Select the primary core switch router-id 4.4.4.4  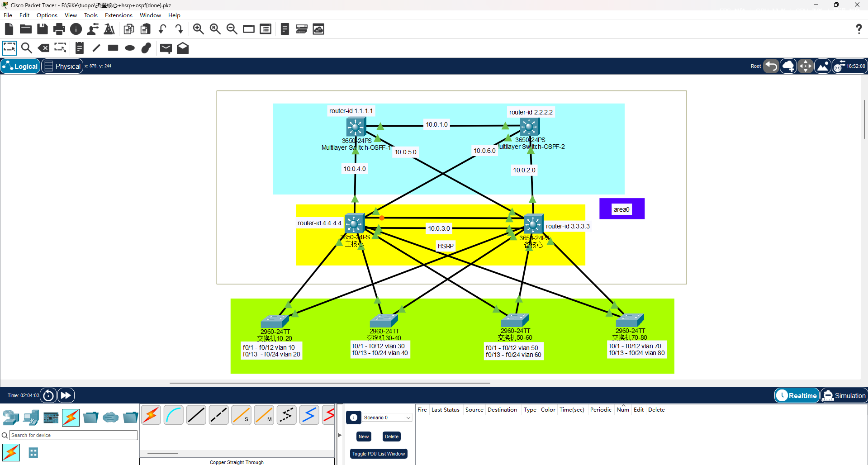pyautogui.click(x=354, y=223)
